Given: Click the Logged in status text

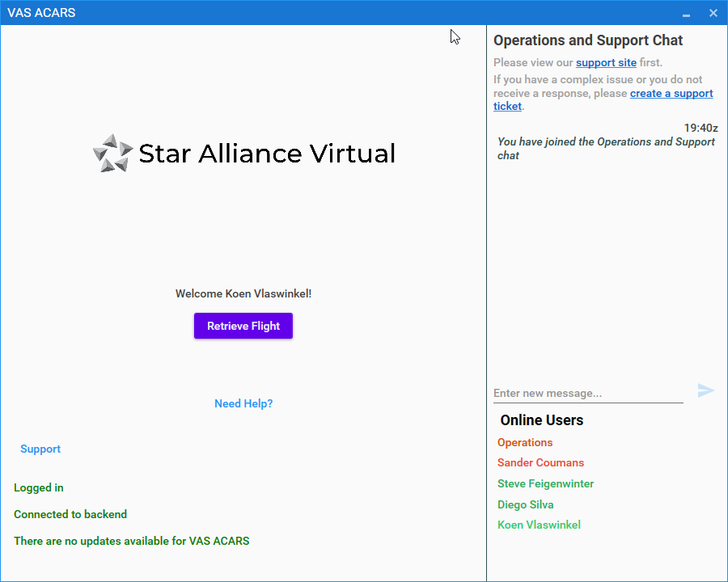Looking at the screenshot, I should [39, 487].
